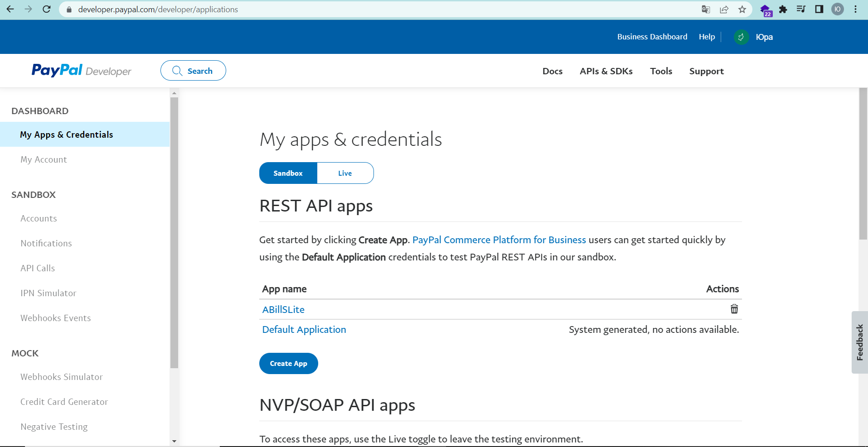Click the sidebar scroll down arrow

[174, 441]
